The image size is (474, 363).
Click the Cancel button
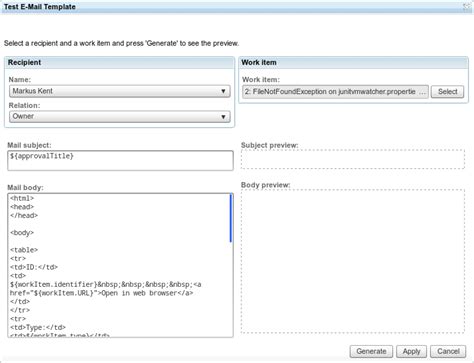pyautogui.click(x=448, y=351)
